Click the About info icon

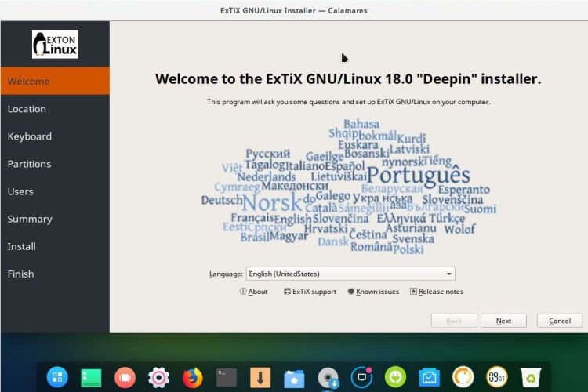click(243, 292)
